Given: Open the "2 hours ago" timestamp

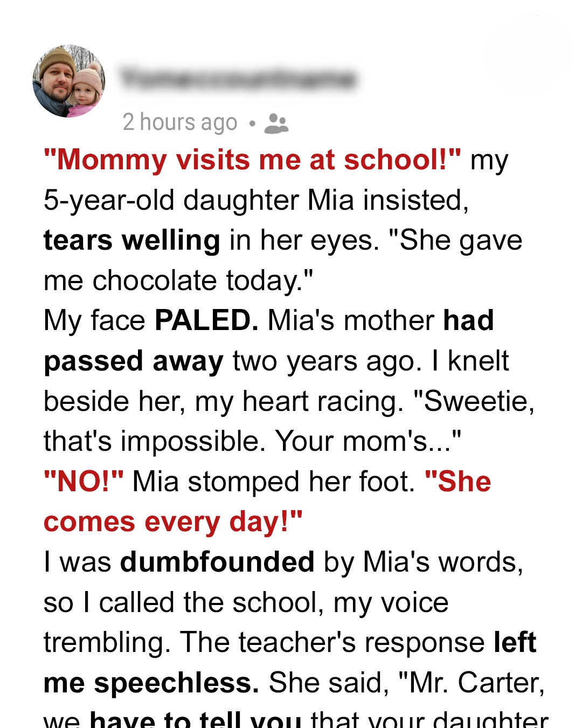Looking at the screenshot, I should [179, 122].
